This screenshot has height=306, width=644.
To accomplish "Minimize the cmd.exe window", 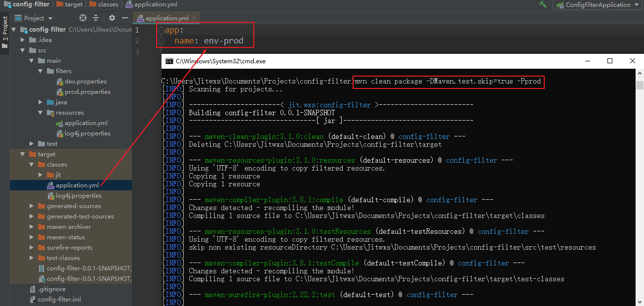I will pos(587,61).
